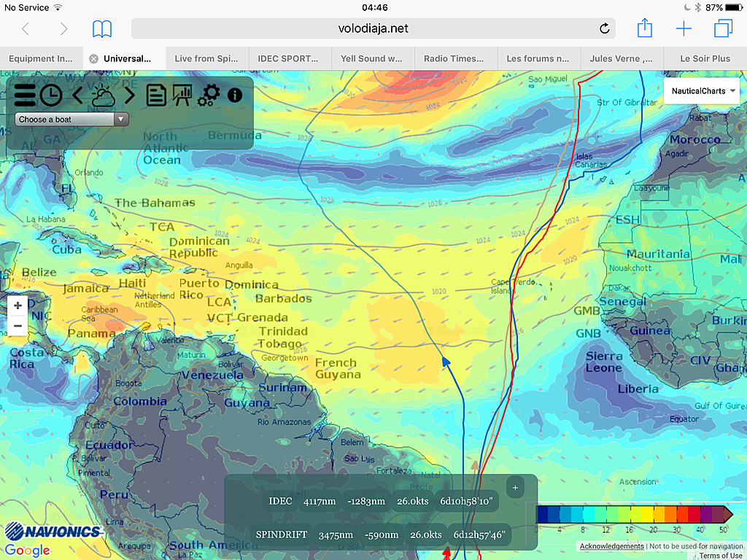Show all open Safari tabs
Viewport: 747px width, 560px height.
[723, 28]
